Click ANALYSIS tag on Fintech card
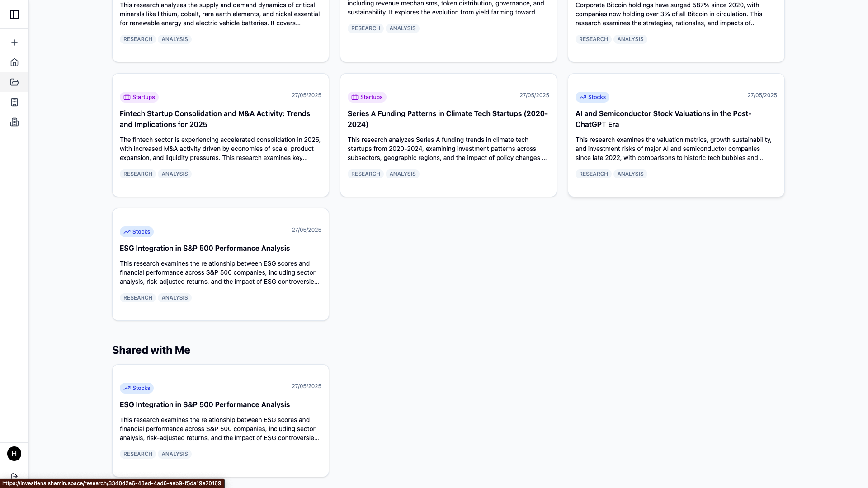This screenshot has height=488, width=868. coord(175,174)
